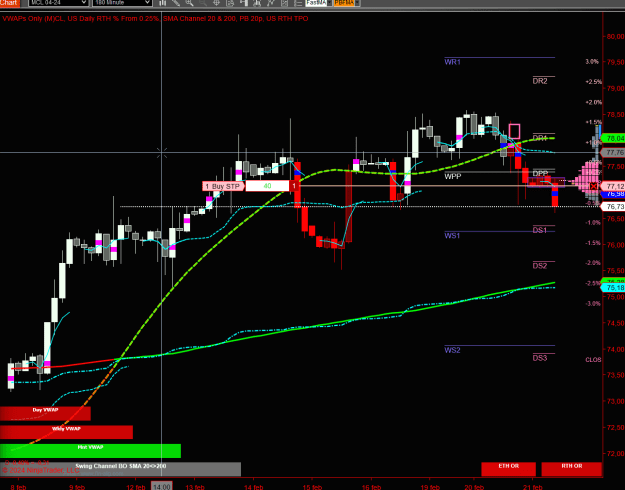
Task: Toggle the Swing Channel BO SMA button
Action: (120, 469)
